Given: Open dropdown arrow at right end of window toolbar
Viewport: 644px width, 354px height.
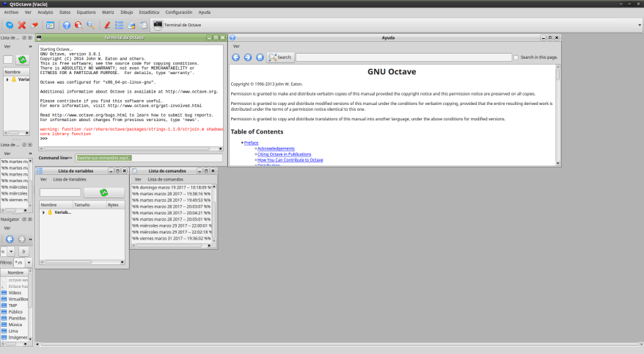Looking at the screenshot, I should click(640, 25).
